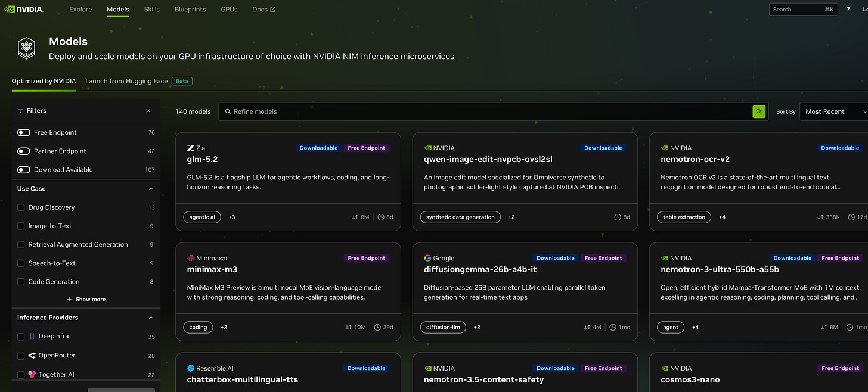Check the Deepinfra provider checkbox

pyautogui.click(x=21, y=337)
